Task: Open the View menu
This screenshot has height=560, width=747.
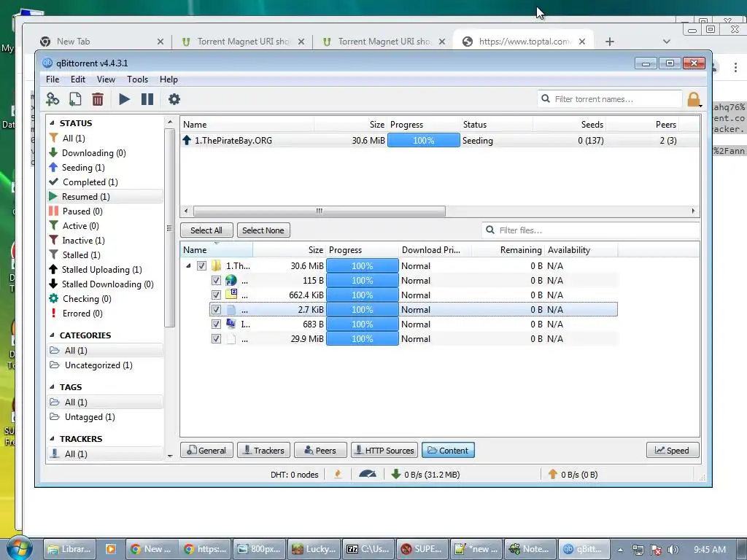Action: pos(106,79)
